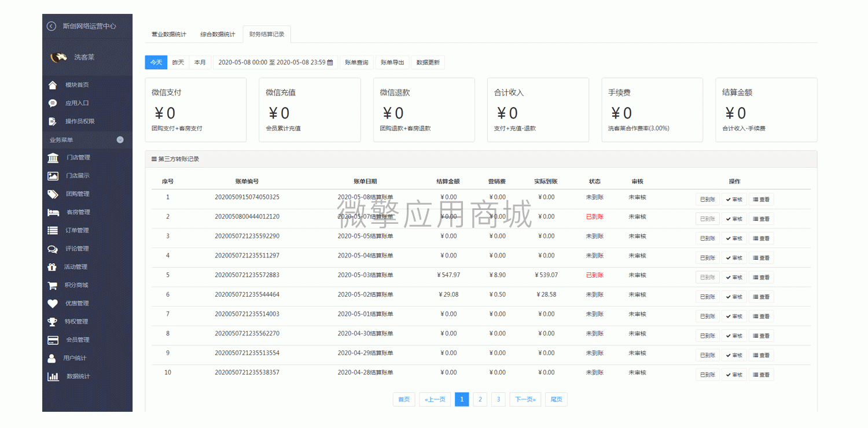The image size is (868, 428).
Task: Select page 1 in pagination
Action: [x=462, y=400]
